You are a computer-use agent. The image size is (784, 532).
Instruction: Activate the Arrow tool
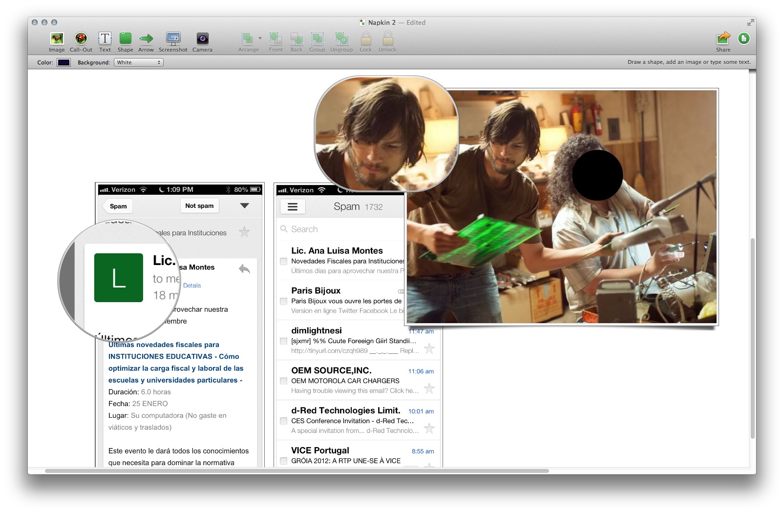point(146,42)
